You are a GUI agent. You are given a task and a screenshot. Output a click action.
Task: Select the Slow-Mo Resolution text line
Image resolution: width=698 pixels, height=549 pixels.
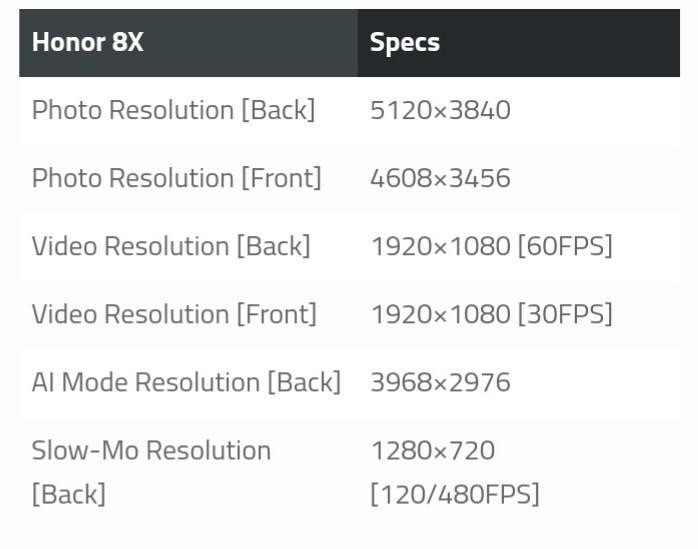coord(151,450)
